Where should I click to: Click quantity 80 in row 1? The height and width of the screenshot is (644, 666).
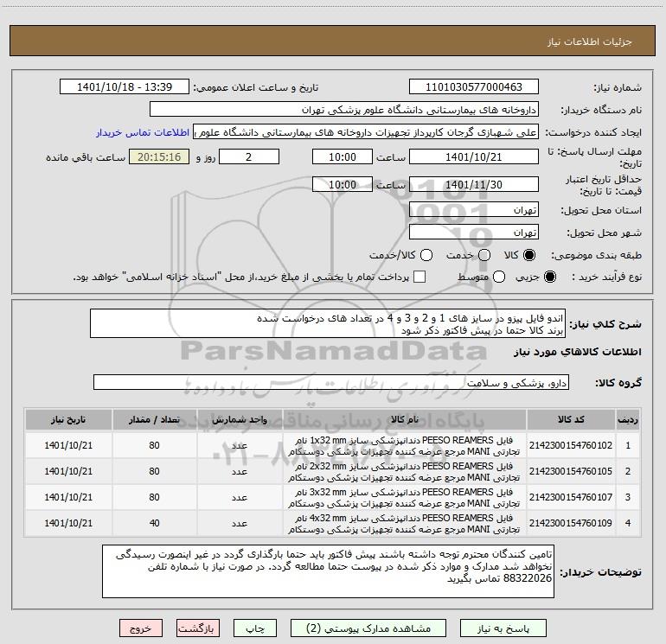(154, 445)
